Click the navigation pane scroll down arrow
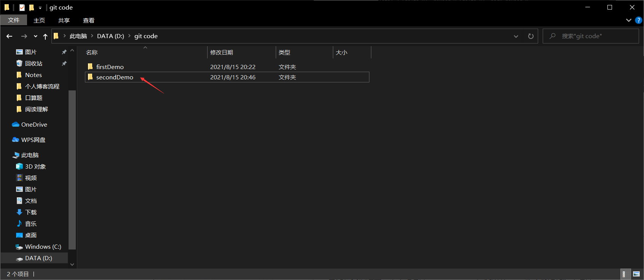 (x=72, y=264)
